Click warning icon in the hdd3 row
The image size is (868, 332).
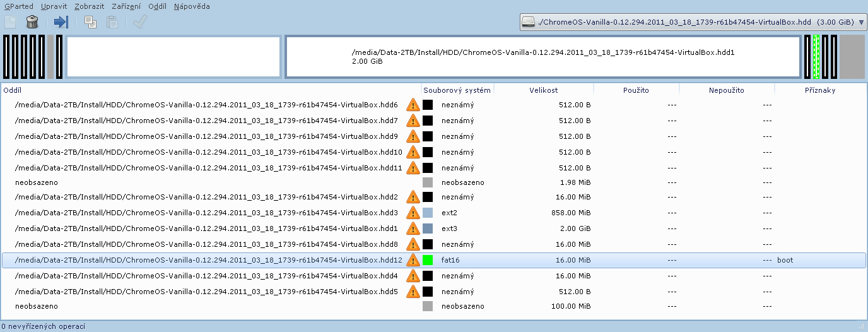tap(413, 213)
